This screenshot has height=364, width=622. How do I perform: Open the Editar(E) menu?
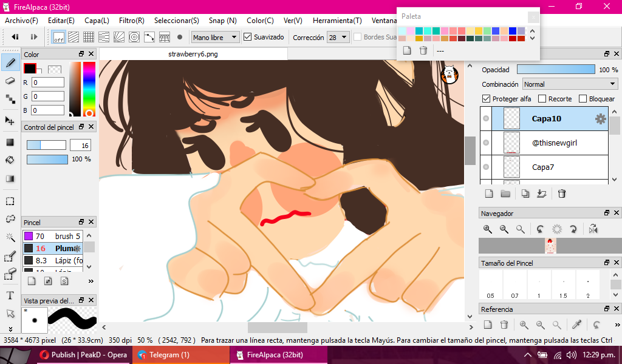[x=61, y=21]
